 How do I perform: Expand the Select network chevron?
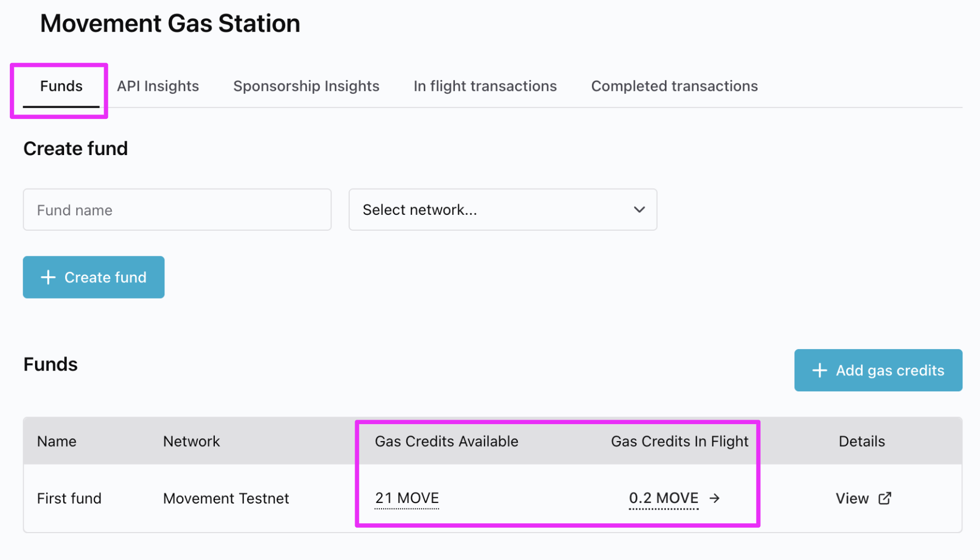639,210
